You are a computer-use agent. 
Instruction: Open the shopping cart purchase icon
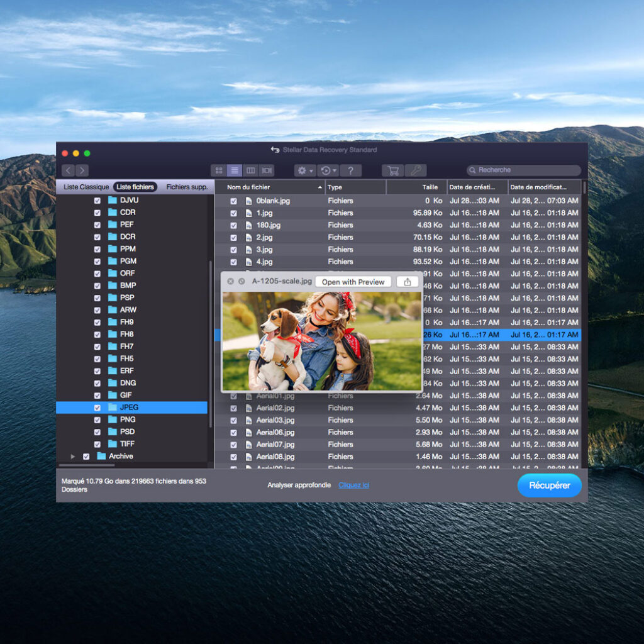click(393, 170)
